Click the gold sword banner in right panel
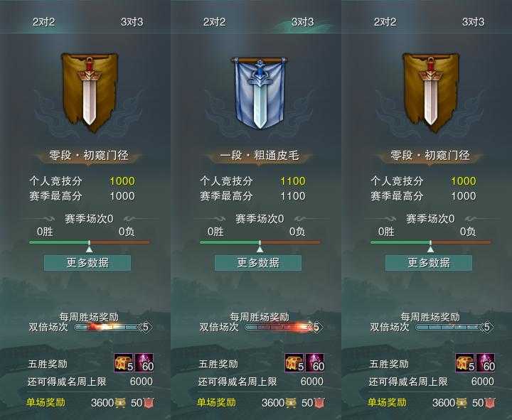512x420 pixels. (431, 92)
